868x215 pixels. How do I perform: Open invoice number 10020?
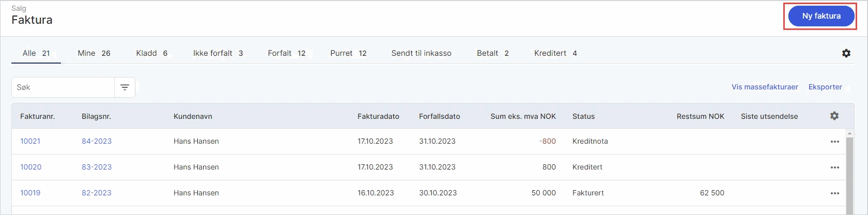tap(30, 167)
